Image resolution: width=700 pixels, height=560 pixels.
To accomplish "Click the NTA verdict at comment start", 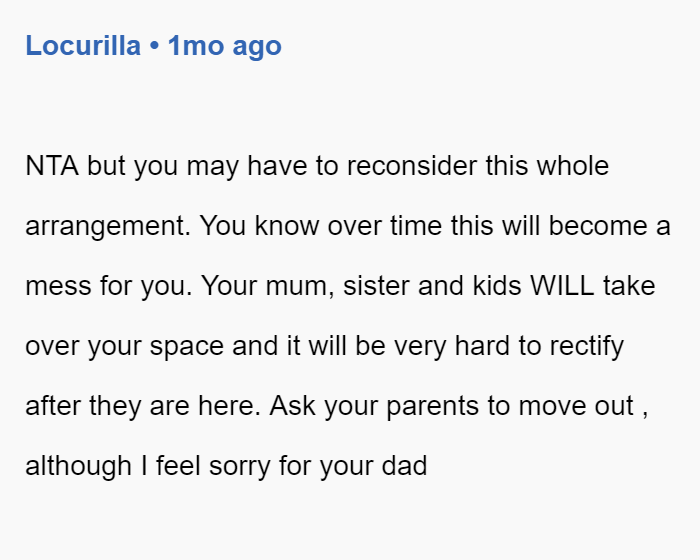I will pyautogui.click(x=52, y=166).
